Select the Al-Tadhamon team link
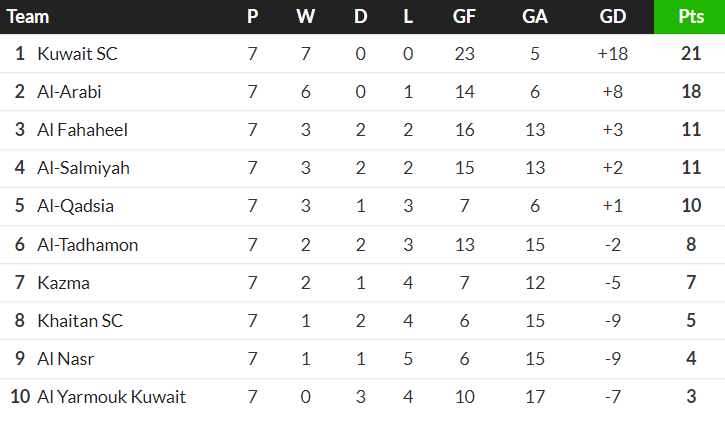The width and height of the screenshot is (725, 425). pos(87,244)
